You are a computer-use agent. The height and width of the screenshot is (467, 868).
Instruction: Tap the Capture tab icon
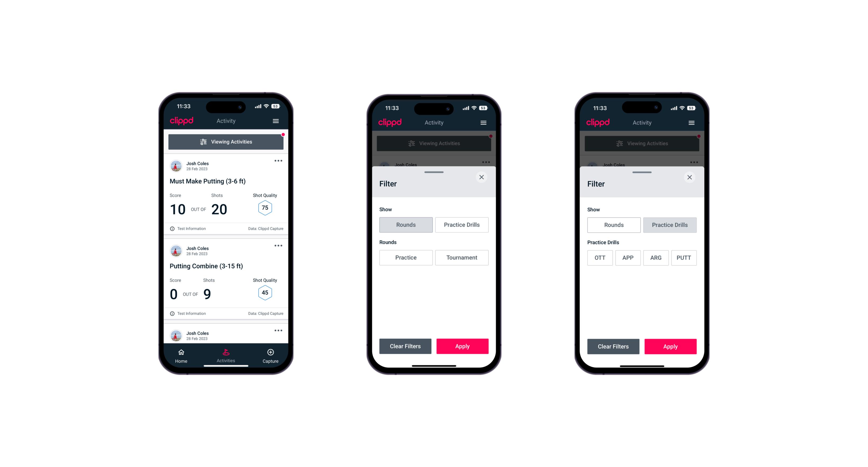click(x=271, y=353)
